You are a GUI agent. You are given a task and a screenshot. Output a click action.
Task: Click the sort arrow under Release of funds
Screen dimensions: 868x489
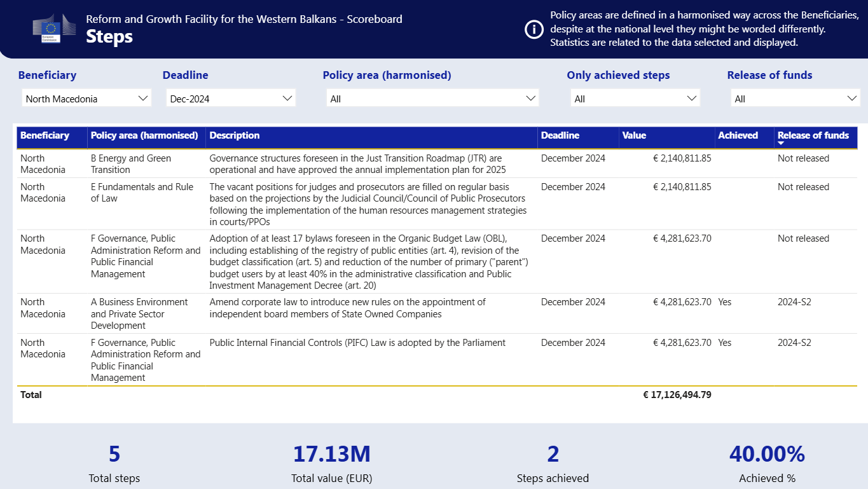click(x=781, y=143)
